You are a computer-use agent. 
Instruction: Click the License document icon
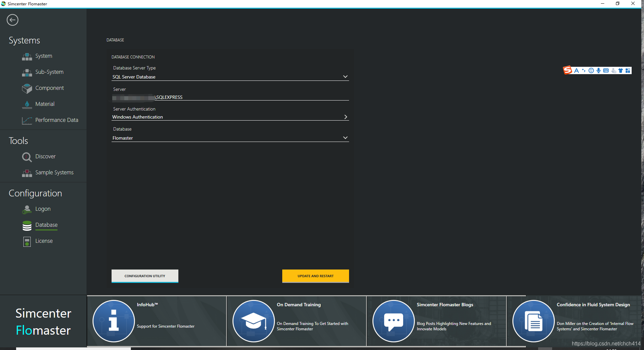27,241
